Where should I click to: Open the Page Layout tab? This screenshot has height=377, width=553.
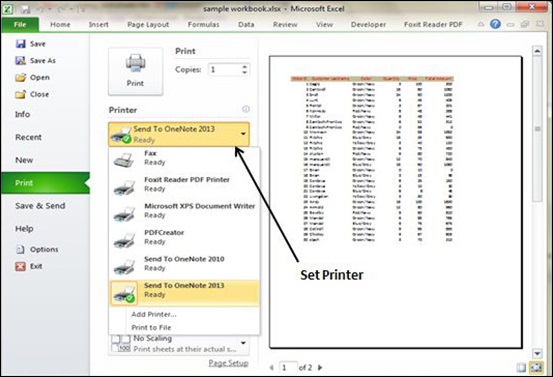click(x=148, y=24)
